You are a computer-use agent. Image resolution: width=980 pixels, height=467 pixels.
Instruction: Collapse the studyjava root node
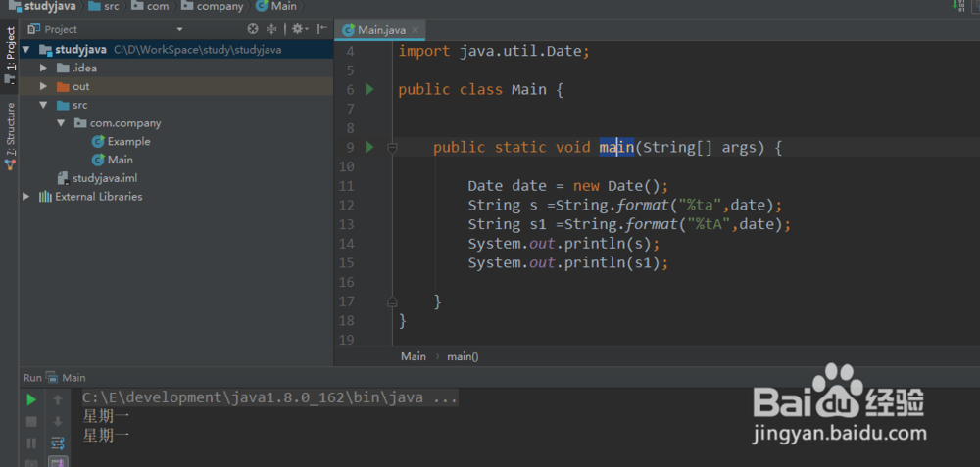tap(26, 49)
